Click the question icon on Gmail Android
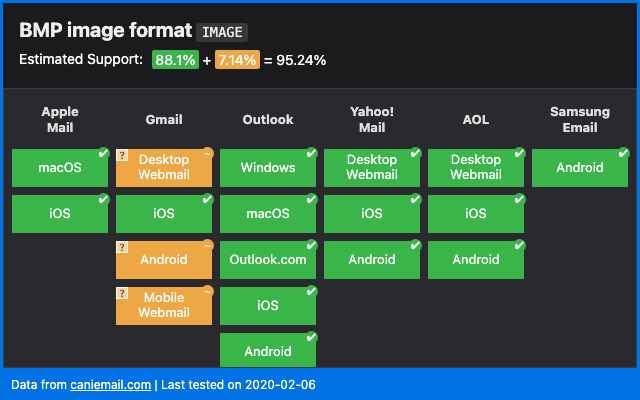This screenshot has height=400, width=640. [122, 247]
